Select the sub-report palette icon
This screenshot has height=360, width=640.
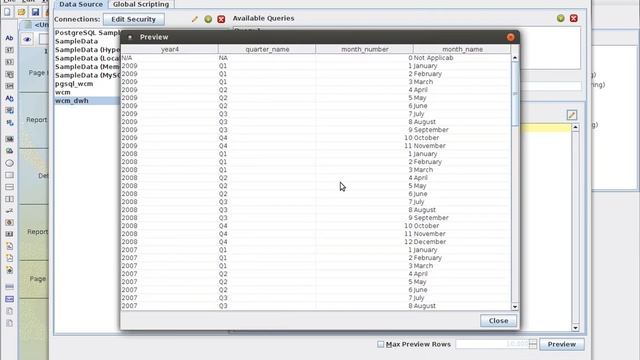9,299
